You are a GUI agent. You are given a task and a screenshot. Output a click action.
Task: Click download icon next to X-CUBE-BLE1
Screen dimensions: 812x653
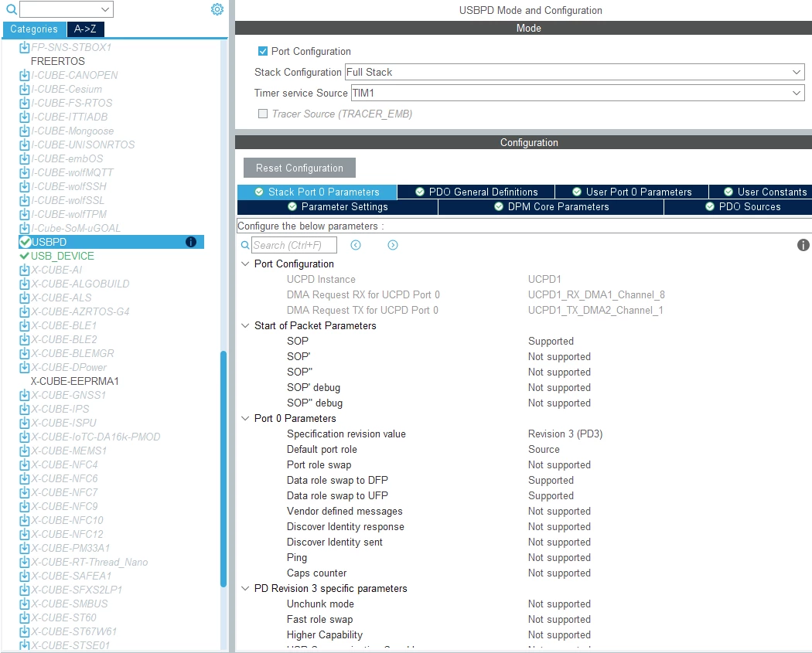(x=24, y=325)
